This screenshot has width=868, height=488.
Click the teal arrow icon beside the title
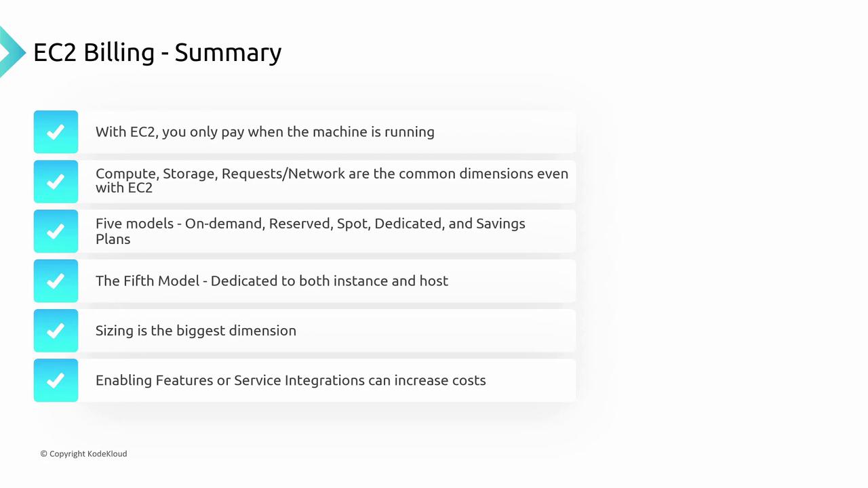pos(9,52)
